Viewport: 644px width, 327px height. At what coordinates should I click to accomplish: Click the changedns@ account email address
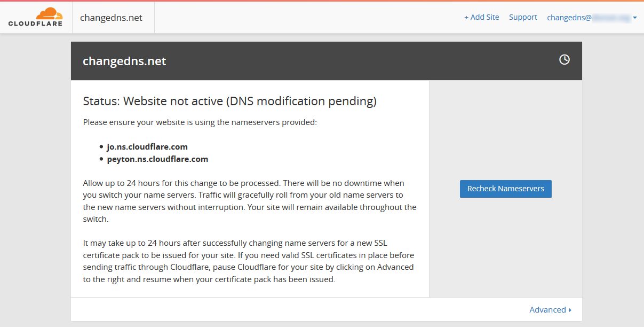click(x=588, y=18)
